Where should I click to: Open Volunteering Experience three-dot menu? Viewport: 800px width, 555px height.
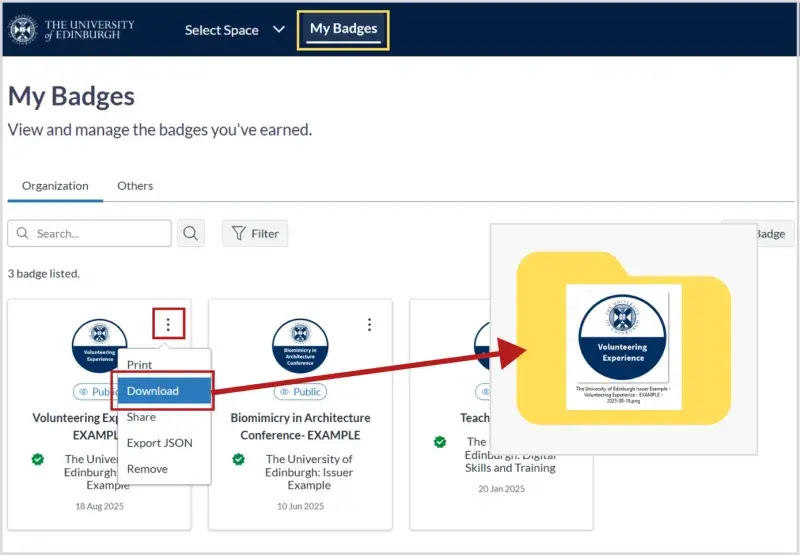pyautogui.click(x=168, y=324)
